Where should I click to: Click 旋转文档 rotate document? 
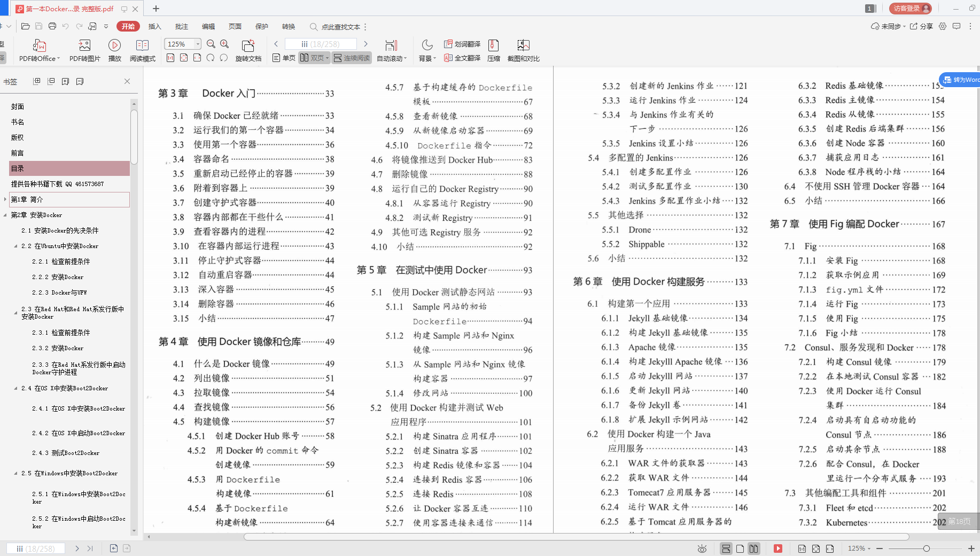point(248,50)
